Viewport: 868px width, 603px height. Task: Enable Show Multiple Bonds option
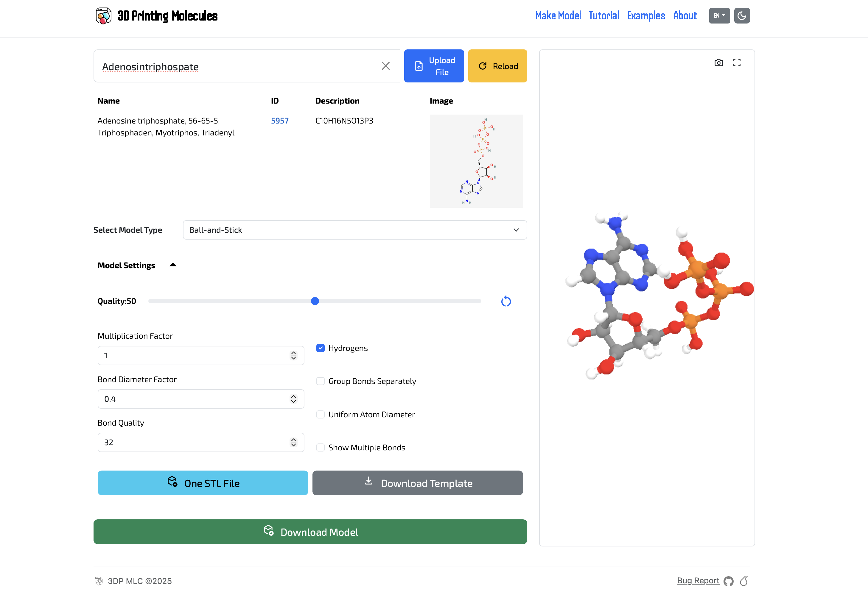click(320, 447)
